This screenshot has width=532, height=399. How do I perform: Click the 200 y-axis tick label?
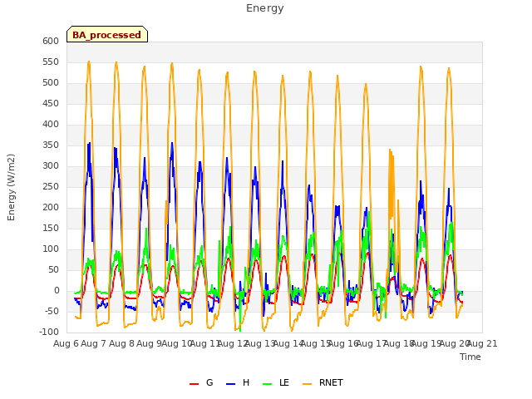pos(51,207)
